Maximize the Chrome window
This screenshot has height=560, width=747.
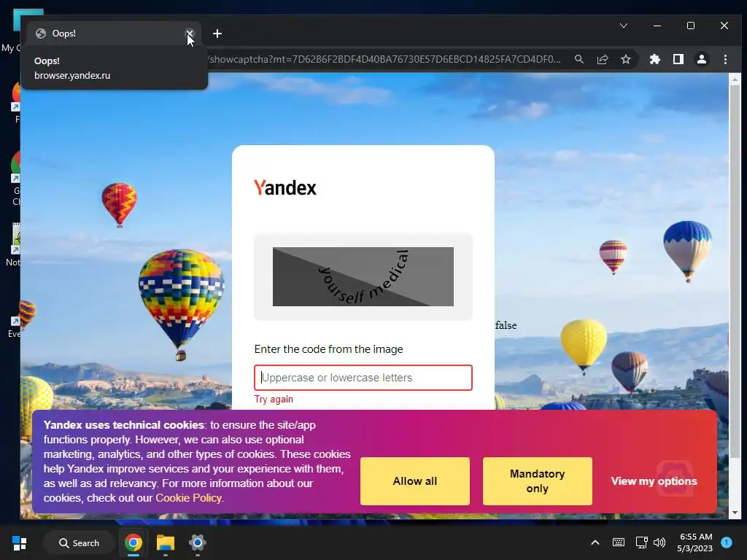click(x=691, y=26)
